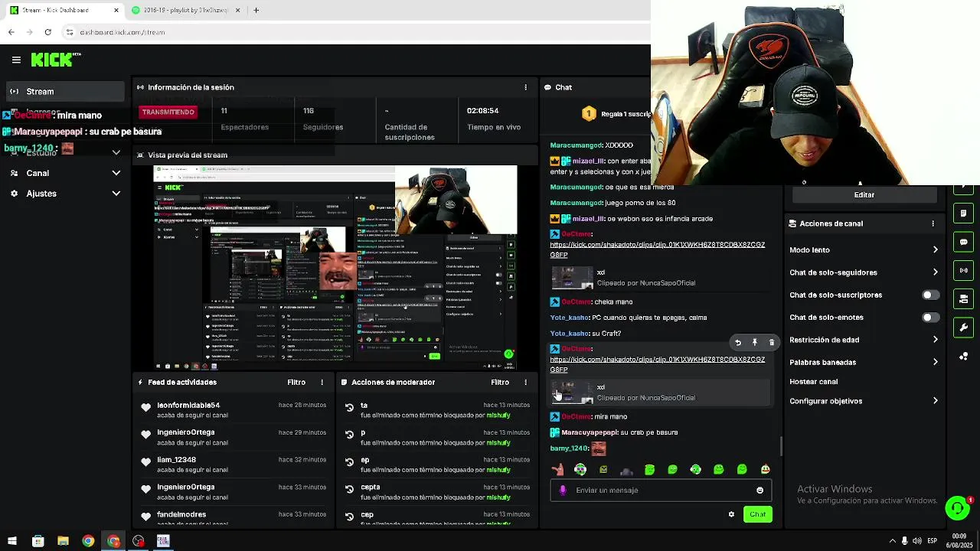Open a new browser tab
This screenshot has width=980, height=551.
256,10
